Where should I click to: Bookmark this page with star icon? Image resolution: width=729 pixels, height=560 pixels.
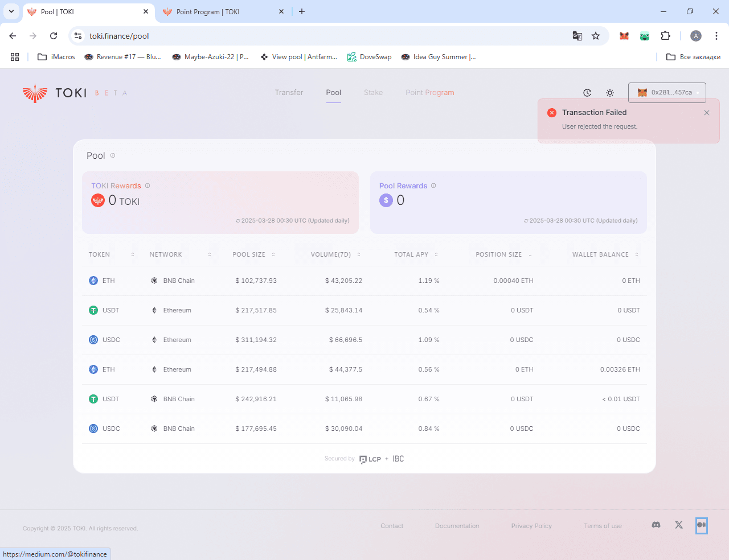tap(596, 36)
